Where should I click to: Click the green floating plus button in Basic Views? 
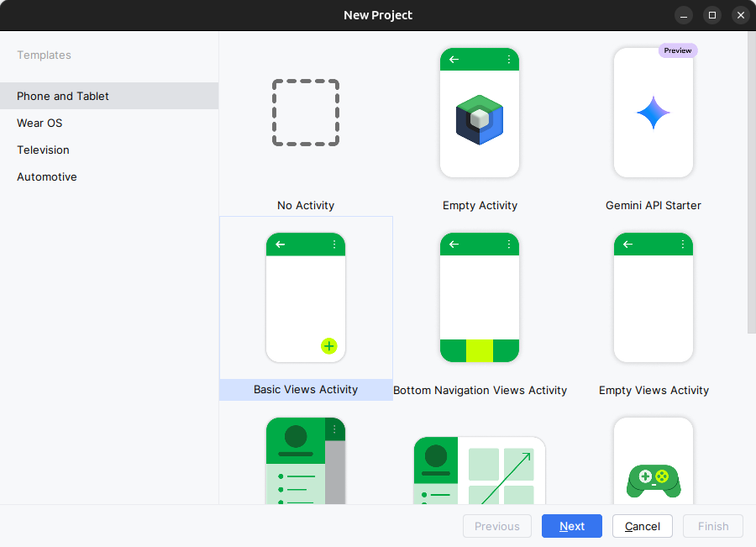[328, 346]
